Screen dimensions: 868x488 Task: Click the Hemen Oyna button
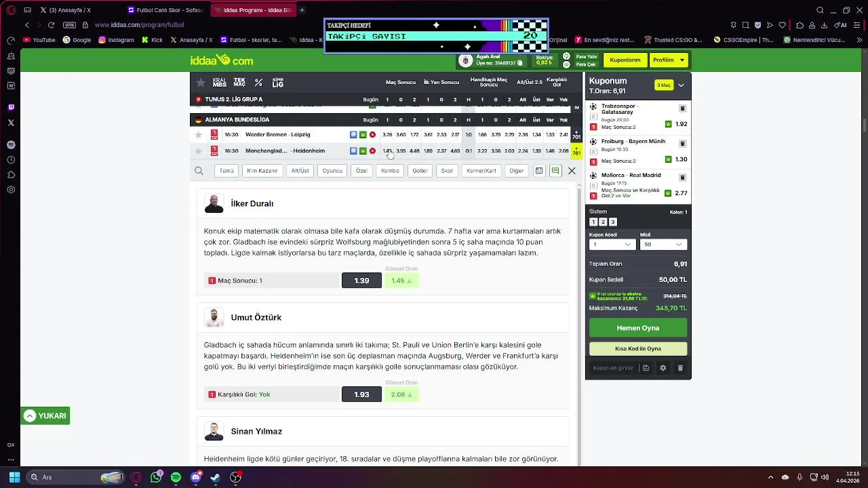click(638, 328)
